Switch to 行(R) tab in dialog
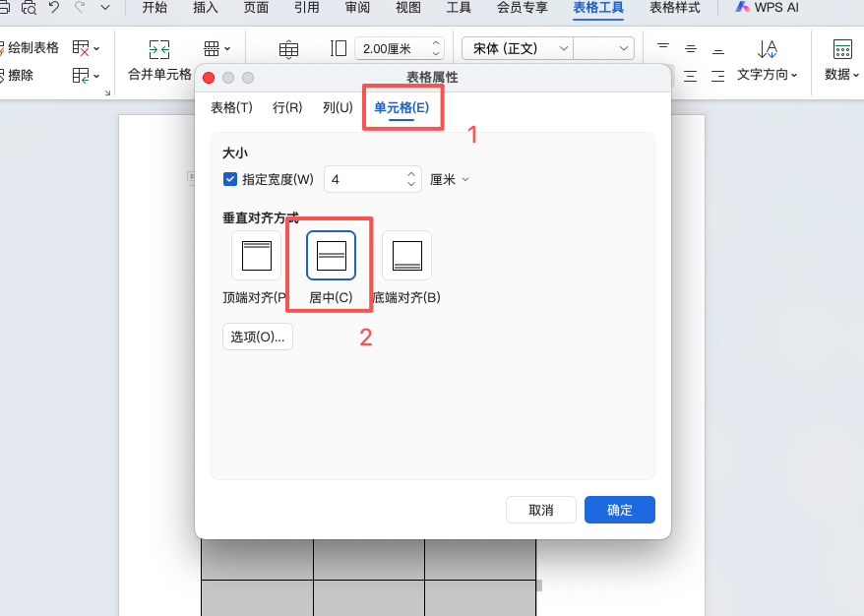The width and height of the screenshot is (864, 616). pos(287,107)
